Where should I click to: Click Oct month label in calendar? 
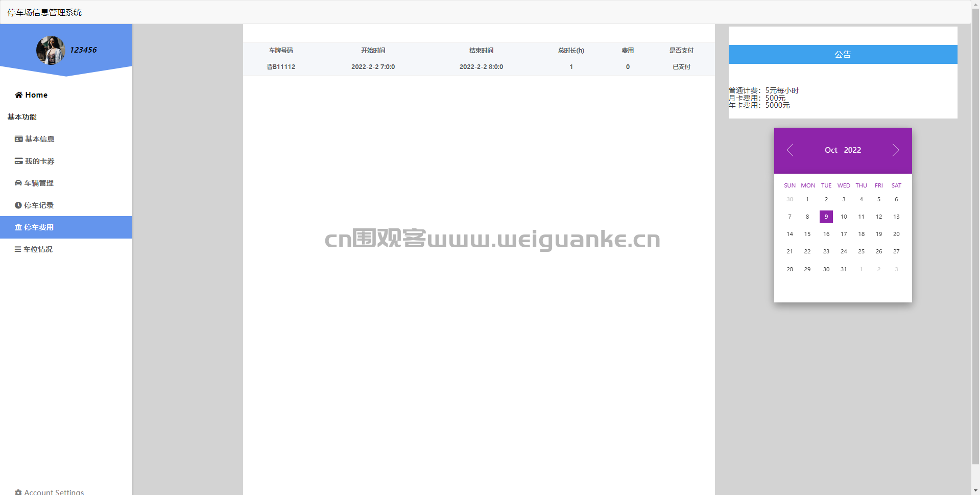(831, 150)
